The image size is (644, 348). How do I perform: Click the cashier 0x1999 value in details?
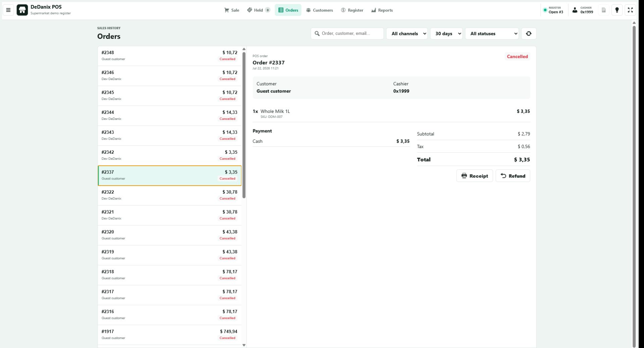click(x=401, y=91)
